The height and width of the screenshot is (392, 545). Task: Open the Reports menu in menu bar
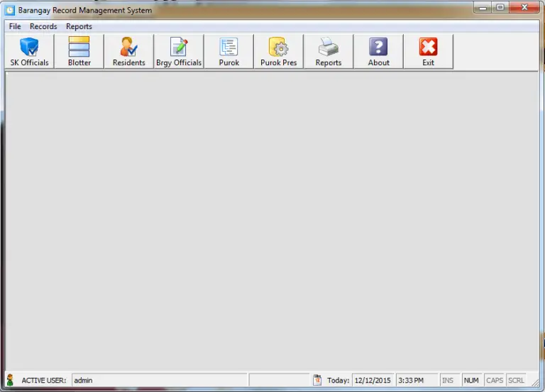pos(79,26)
